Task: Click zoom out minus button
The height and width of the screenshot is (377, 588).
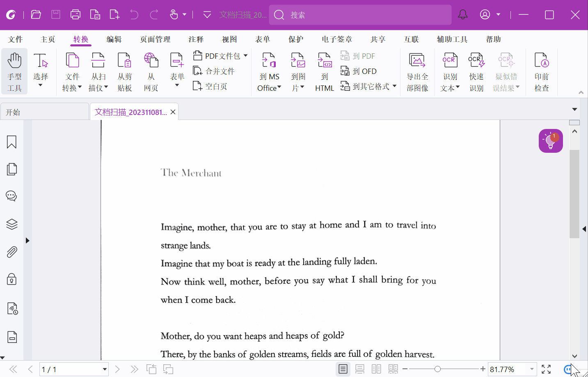Action: coord(405,369)
